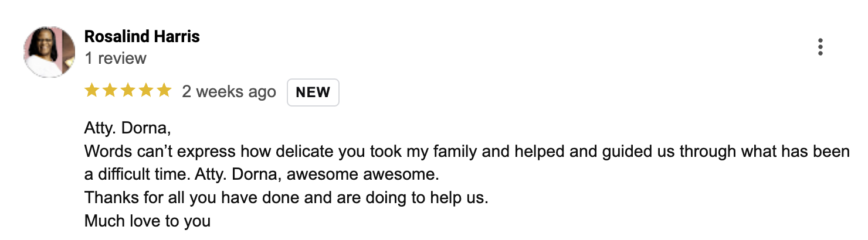Open Rosalind Harris's reviewer profile name
Image resolution: width=868 pixels, height=240 pixels.
pyautogui.click(x=142, y=37)
